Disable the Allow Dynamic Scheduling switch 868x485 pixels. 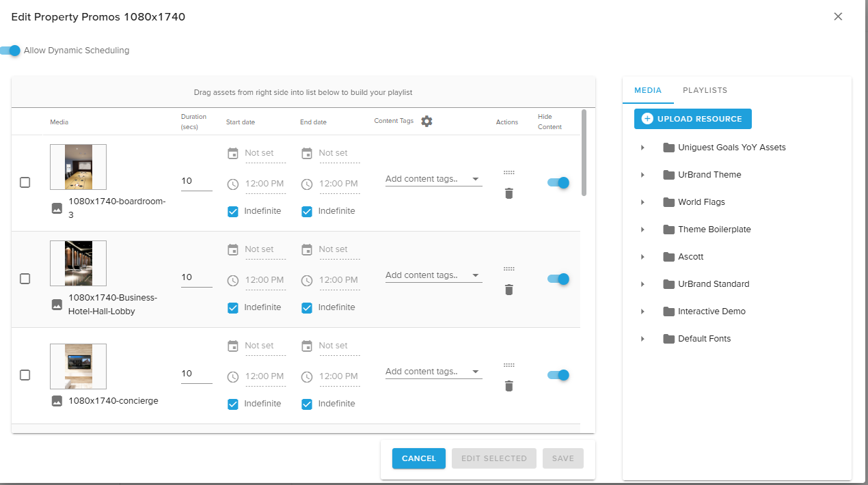tap(11, 51)
